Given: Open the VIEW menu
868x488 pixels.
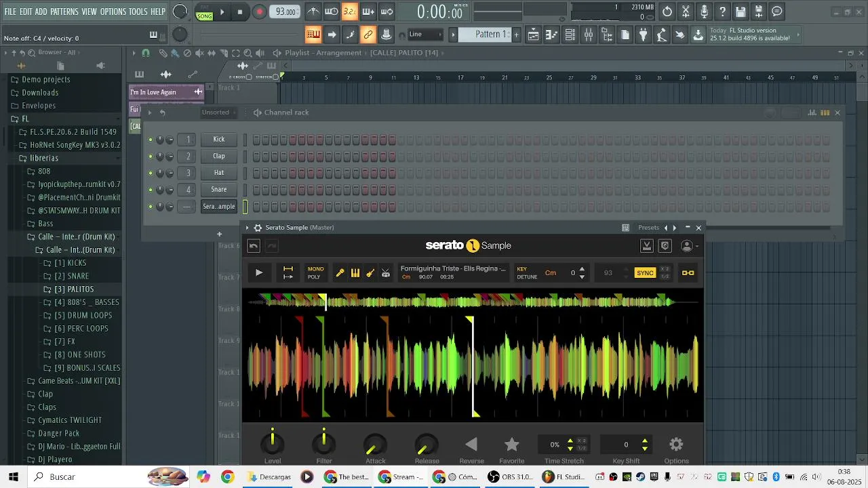Looking at the screenshot, I should pos(89,12).
